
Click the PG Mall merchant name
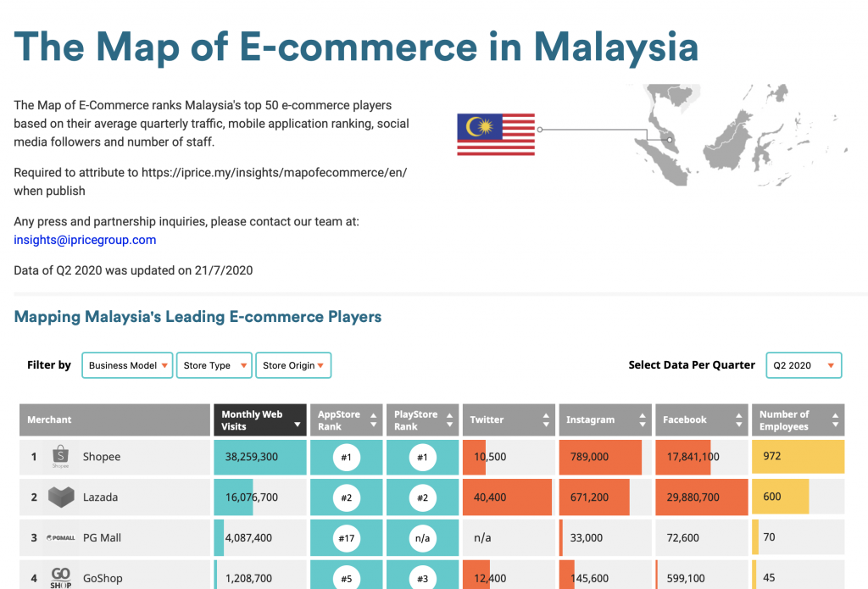pyautogui.click(x=102, y=537)
